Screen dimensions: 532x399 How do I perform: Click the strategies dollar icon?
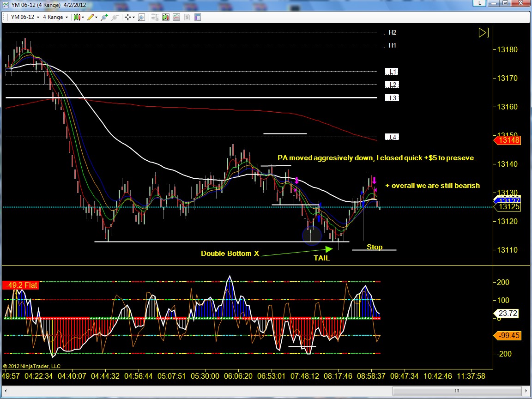pyautogui.click(x=187, y=17)
